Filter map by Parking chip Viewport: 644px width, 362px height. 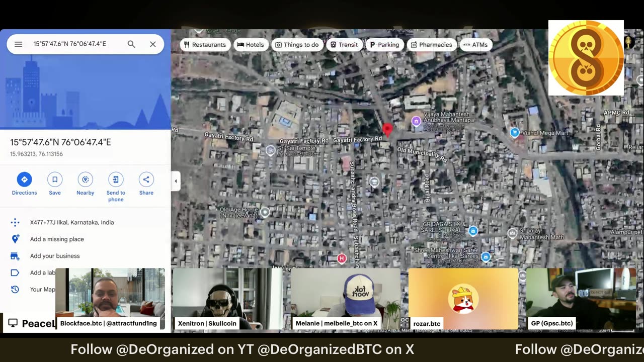click(x=384, y=45)
